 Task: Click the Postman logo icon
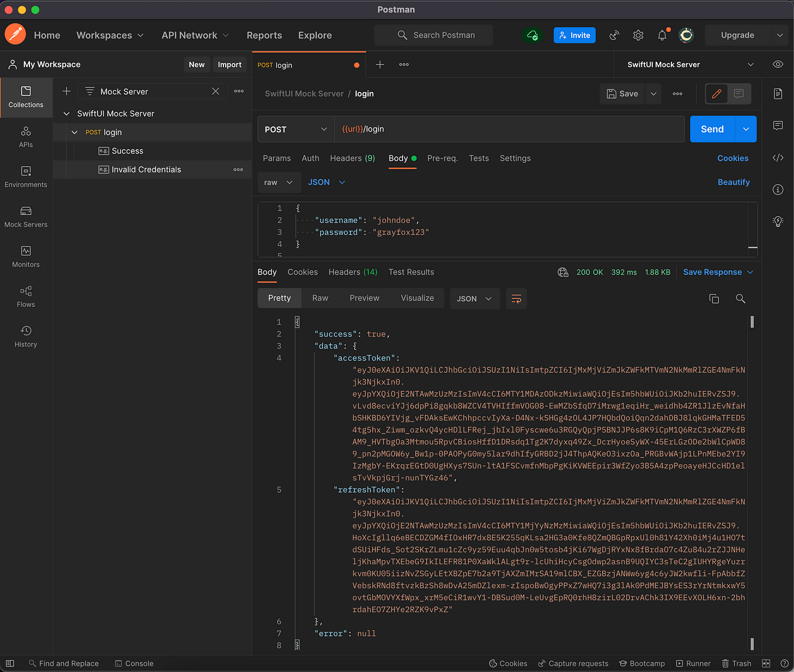(x=15, y=35)
